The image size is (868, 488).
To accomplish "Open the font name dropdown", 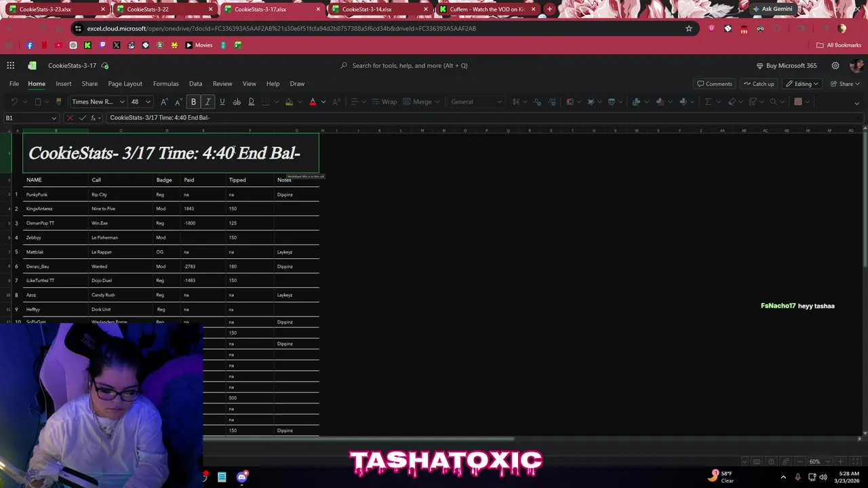I will tap(122, 102).
